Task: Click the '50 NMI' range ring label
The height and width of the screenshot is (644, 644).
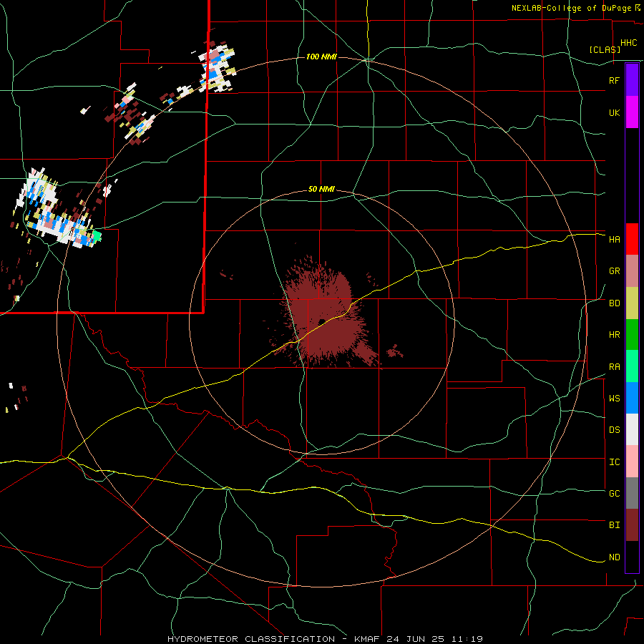Action: (x=321, y=190)
